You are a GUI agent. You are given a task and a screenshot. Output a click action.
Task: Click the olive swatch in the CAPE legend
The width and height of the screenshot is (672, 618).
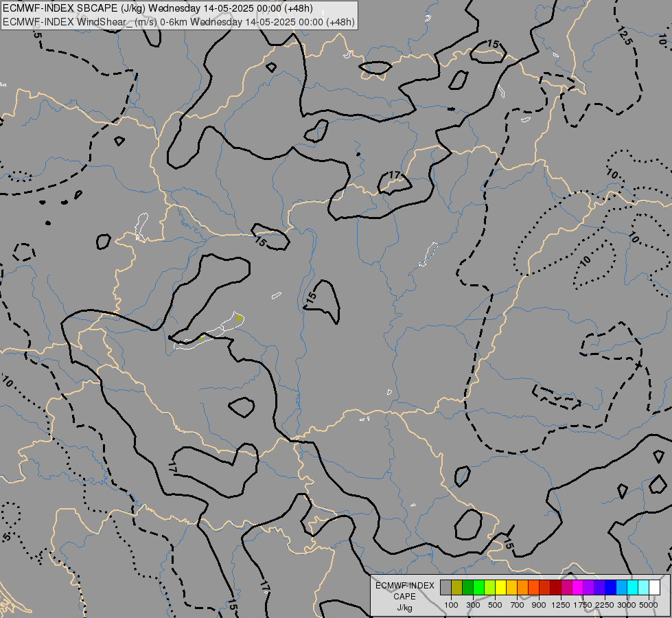tap(457, 588)
